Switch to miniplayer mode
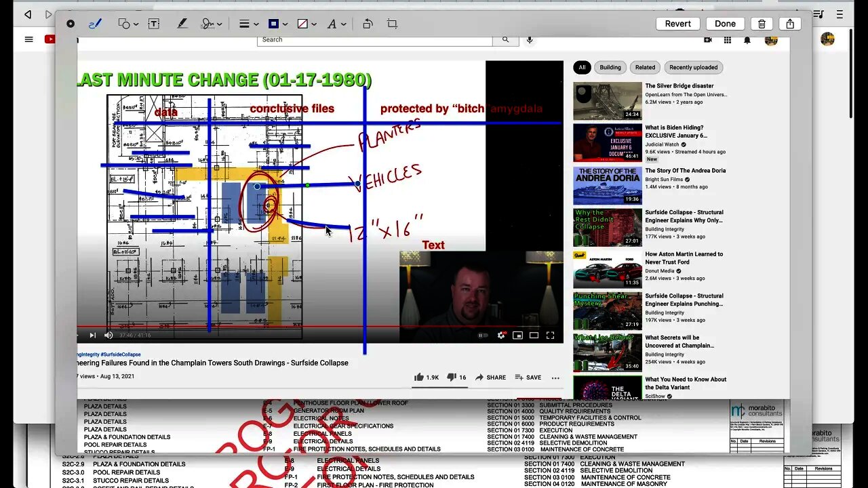Viewport: 868px width, 488px height. (517, 335)
